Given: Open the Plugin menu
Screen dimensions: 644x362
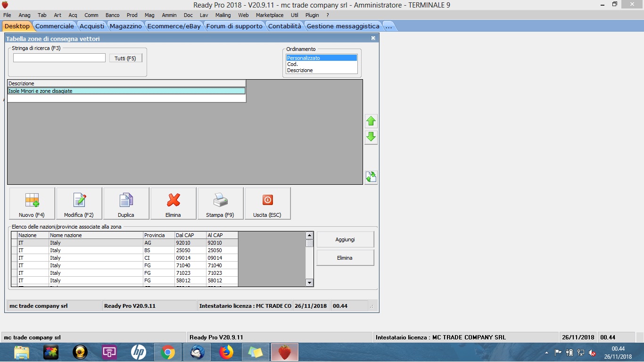Looking at the screenshot, I should 312,15.
